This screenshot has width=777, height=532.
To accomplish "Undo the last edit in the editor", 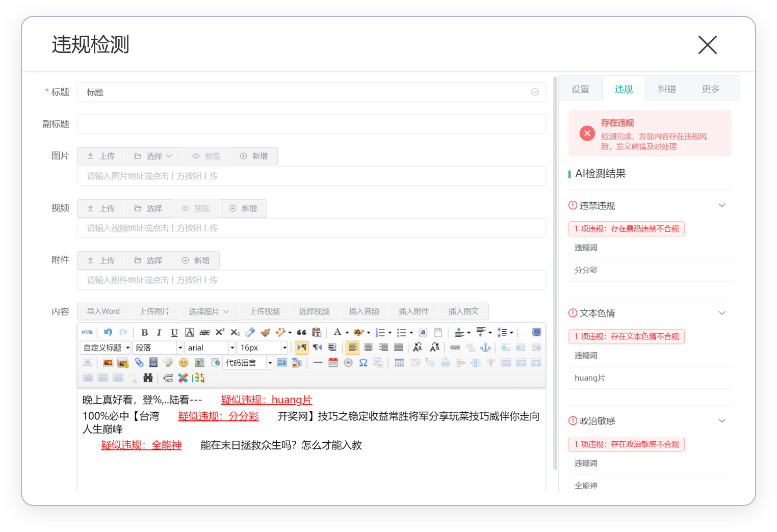I will (x=108, y=332).
